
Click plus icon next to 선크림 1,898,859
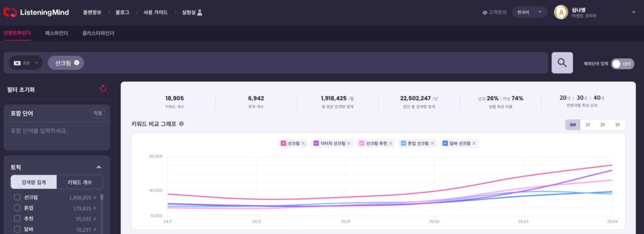pyautogui.click(x=95, y=198)
